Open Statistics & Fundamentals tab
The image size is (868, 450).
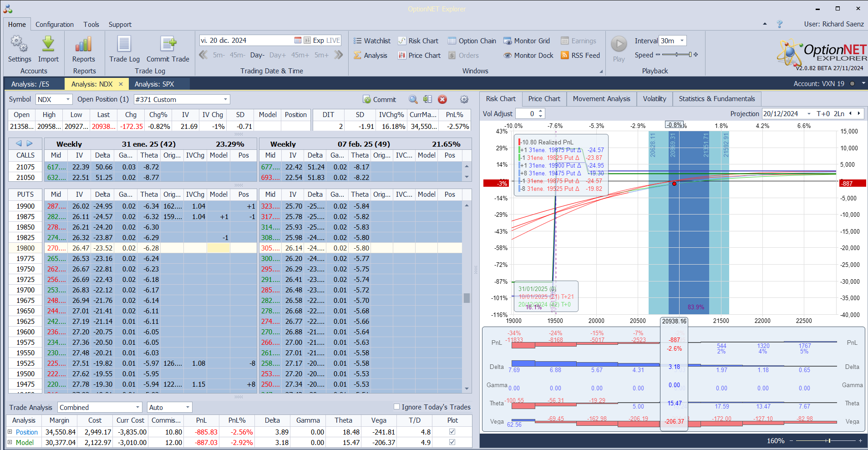717,99
